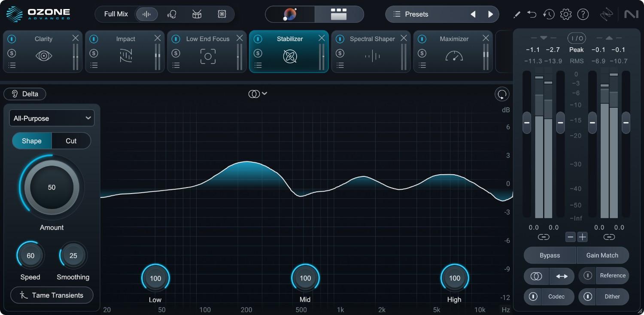Expand the channel mode chevron above the graph

click(x=264, y=94)
